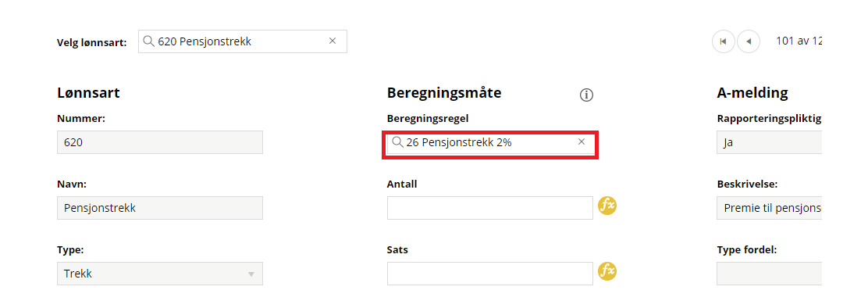
Task: Expand the Type dropdown arrow
Action: point(251,274)
